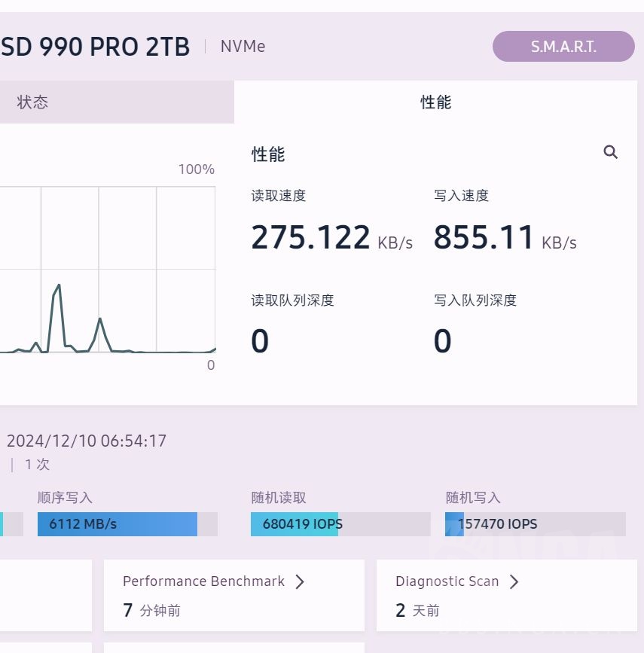This screenshot has height=653, width=644.
Task: Click the 2024/12/10 benchmark date
Action: pyautogui.click(x=87, y=441)
